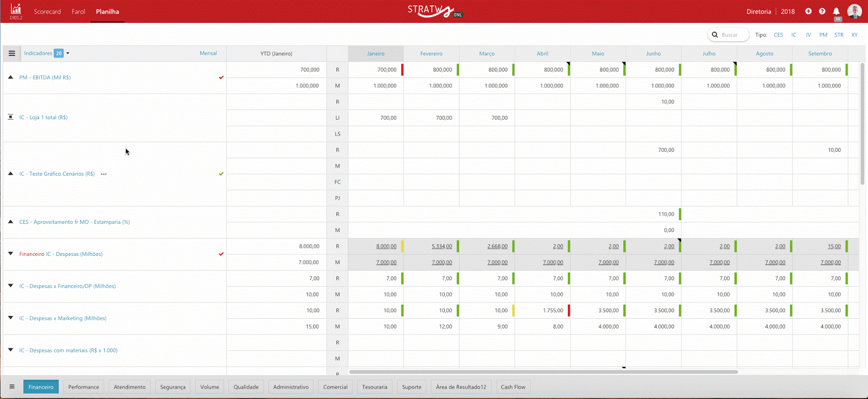The height and width of the screenshot is (399, 868).
Task: Open the IC - Loja 1 total indicator link
Action: [43, 118]
